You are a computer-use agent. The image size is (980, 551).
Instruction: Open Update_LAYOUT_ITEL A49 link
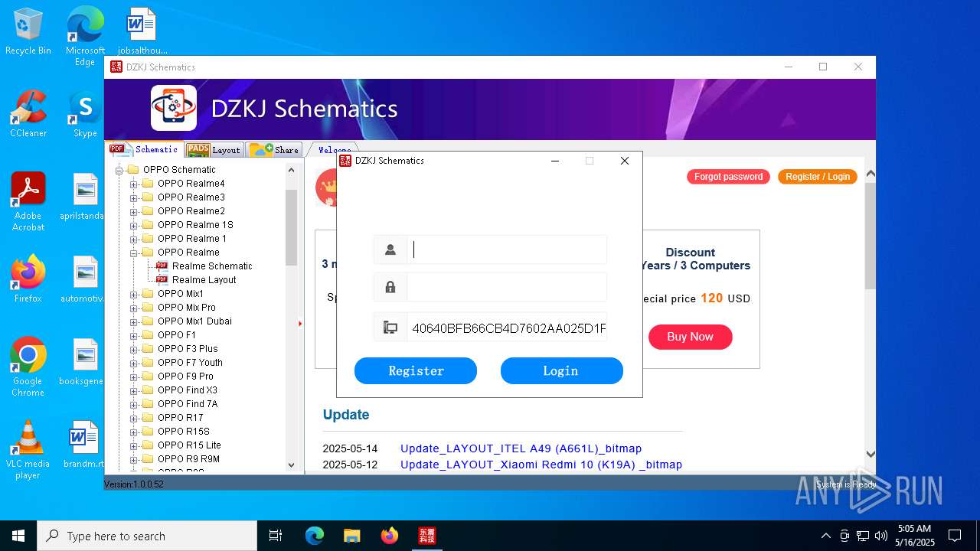pyautogui.click(x=521, y=448)
